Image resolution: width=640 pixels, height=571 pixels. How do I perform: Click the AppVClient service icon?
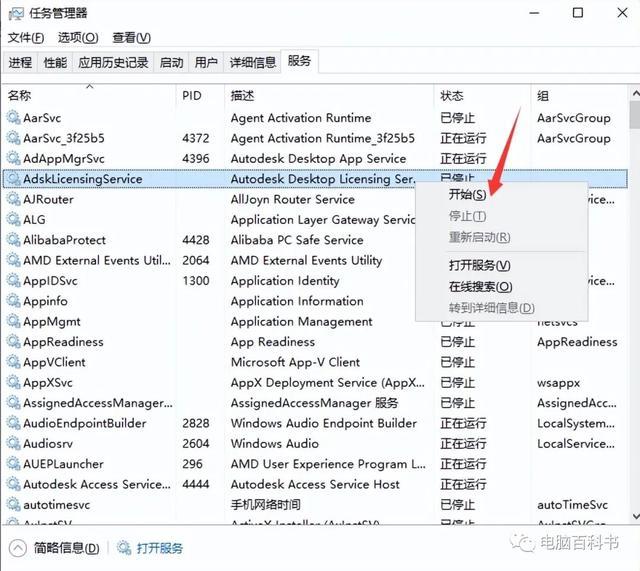pyautogui.click(x=13, y=362)
